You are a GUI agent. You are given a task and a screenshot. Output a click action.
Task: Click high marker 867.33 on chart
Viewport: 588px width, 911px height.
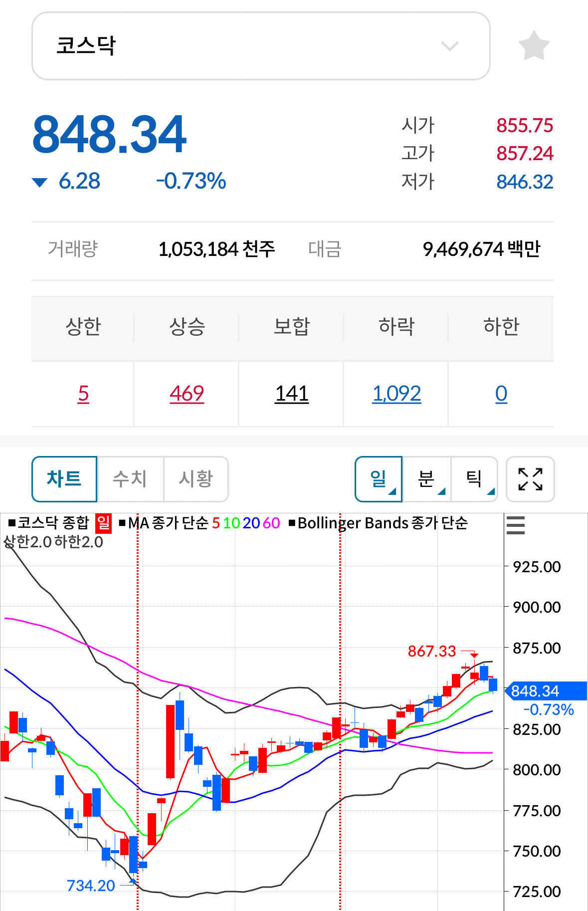pos(432,651)
